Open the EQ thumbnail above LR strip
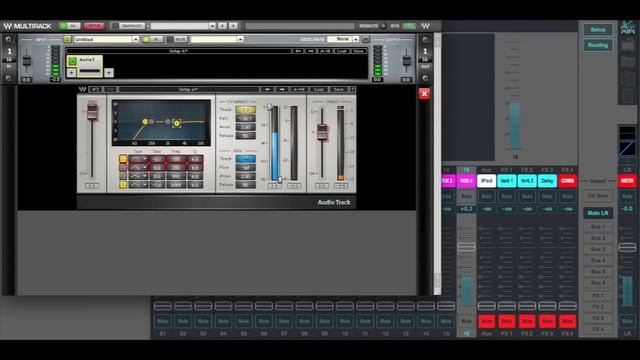The width and height of the screenshot is (640, 360). (627, 133)
